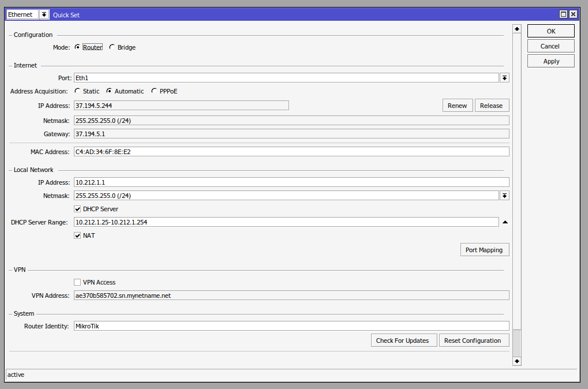Expand the Local Network Netmask dropdown
This screenshot has height=389, width=588.
(x=504, y=196)
